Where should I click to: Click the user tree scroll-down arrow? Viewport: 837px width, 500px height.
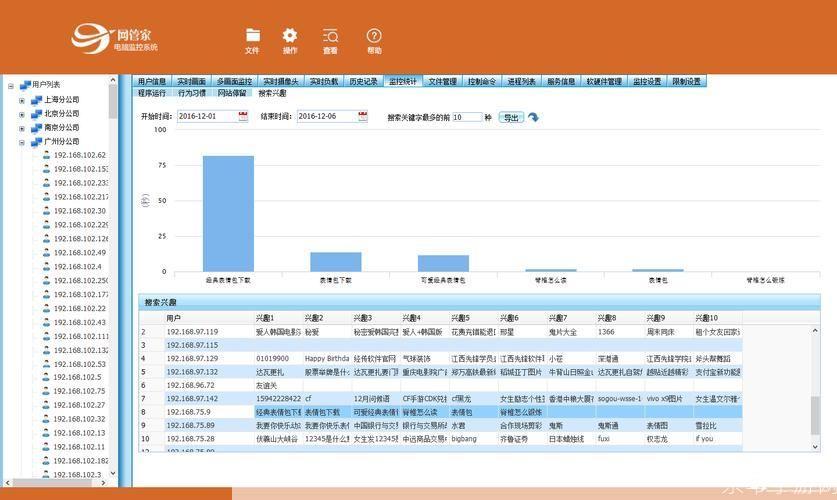[x=113, y=473]
